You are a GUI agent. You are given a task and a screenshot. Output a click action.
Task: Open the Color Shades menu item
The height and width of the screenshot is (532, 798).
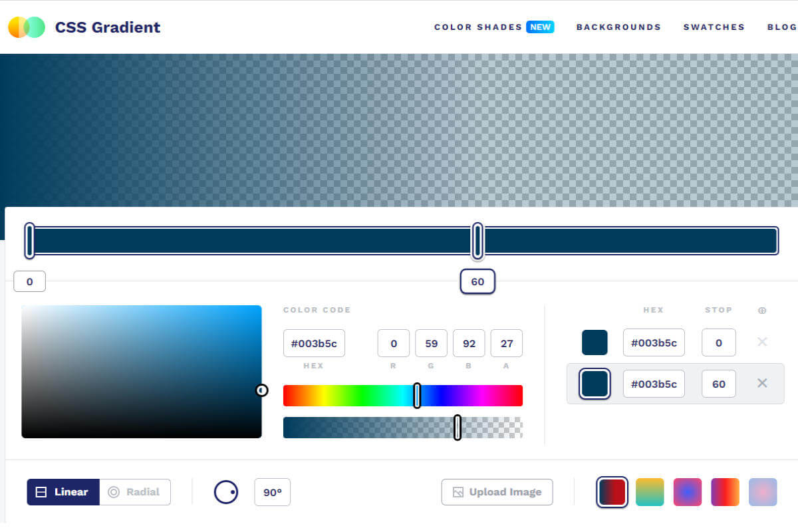478,27
